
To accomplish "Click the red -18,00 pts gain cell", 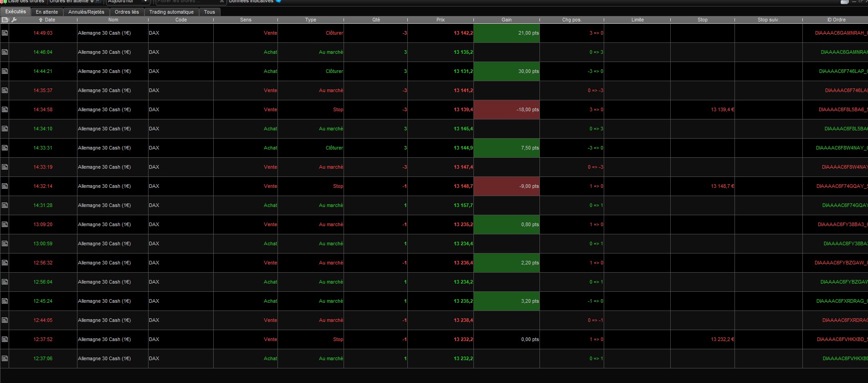I will point(507,109).
